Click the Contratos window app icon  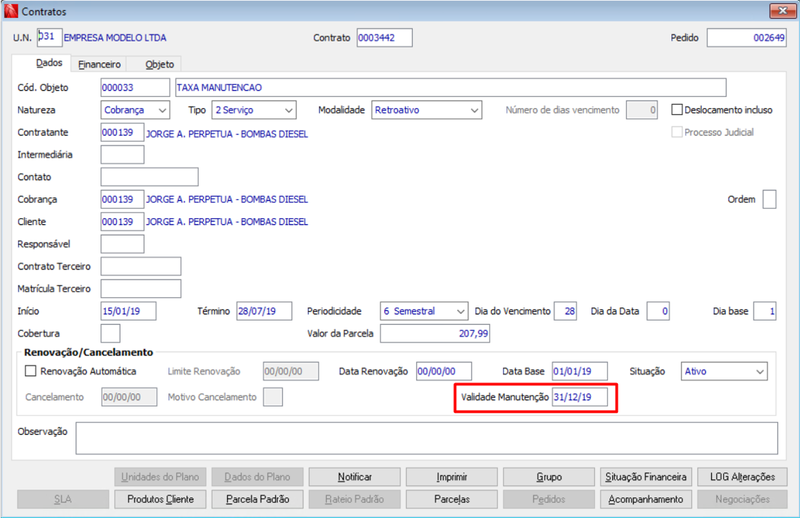click(x=11, y=11)
